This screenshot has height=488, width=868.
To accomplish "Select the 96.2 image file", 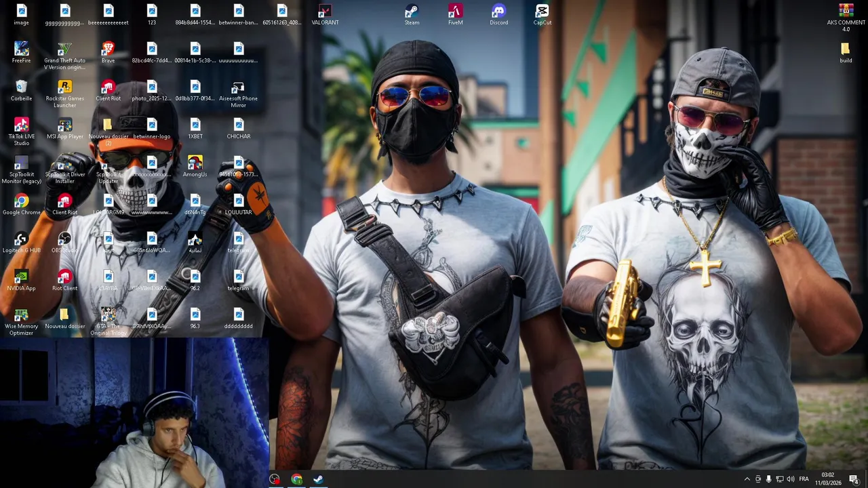I will [195, 281].
